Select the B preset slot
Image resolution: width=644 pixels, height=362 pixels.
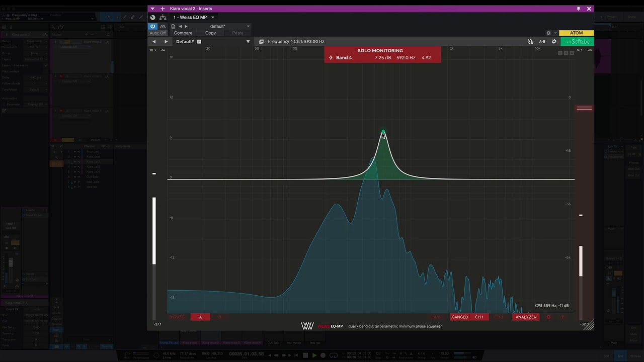219,317
